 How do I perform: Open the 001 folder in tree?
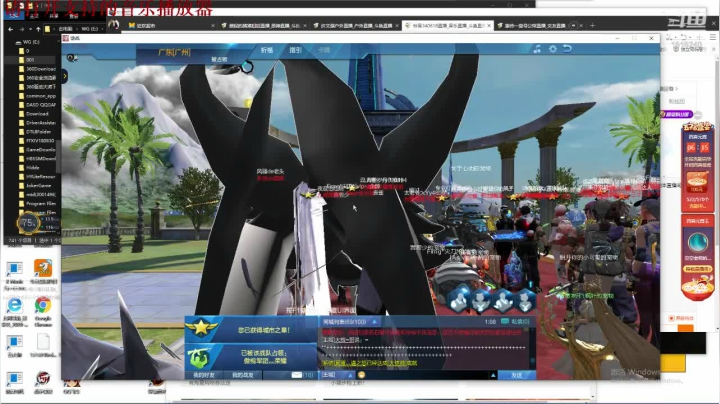30,60
